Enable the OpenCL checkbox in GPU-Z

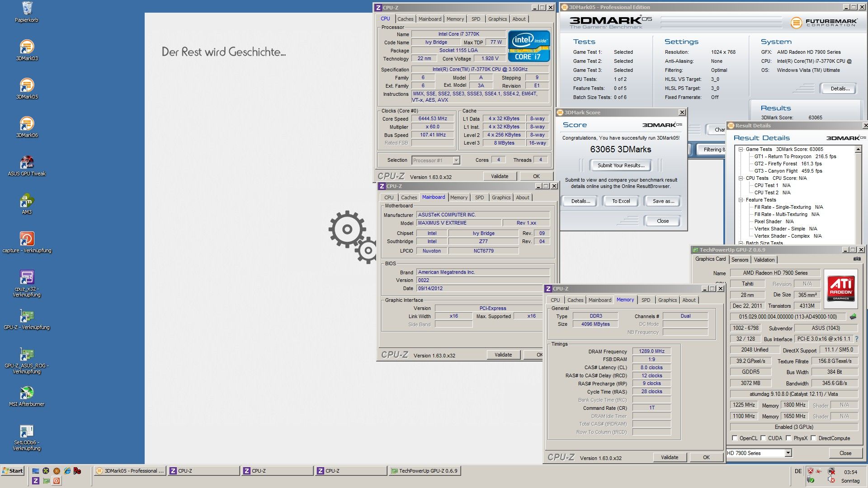[735, 438]
